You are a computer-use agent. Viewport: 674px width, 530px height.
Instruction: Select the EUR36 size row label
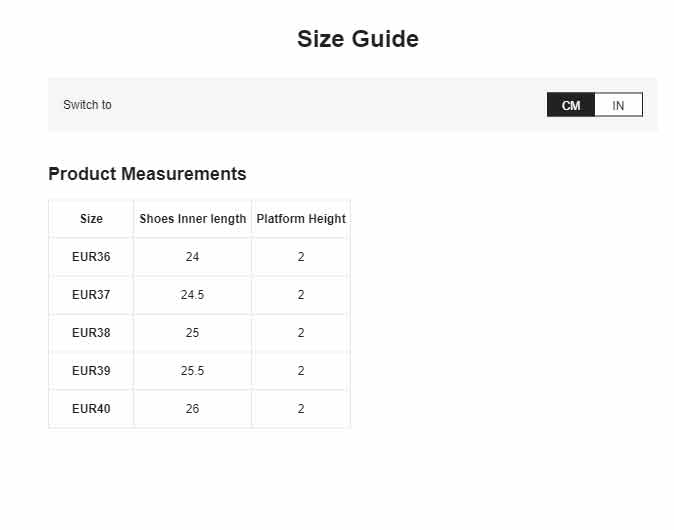click(x=91, y=257)
